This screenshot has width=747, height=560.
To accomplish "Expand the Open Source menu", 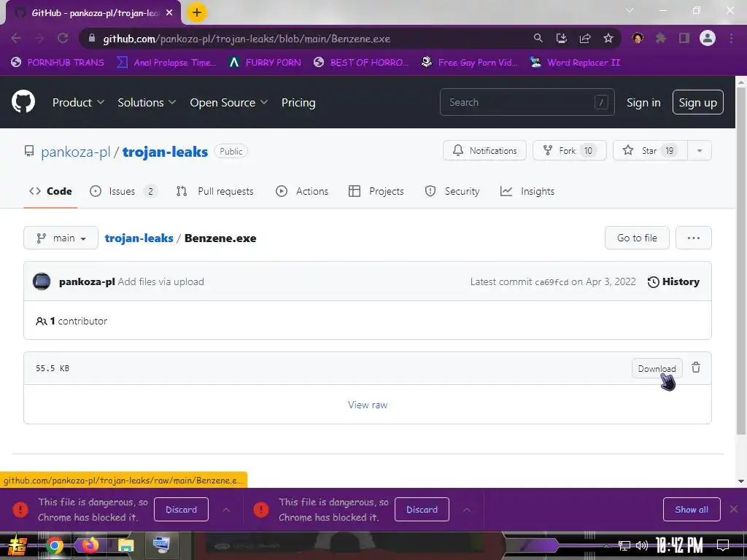I will [228, 102].
